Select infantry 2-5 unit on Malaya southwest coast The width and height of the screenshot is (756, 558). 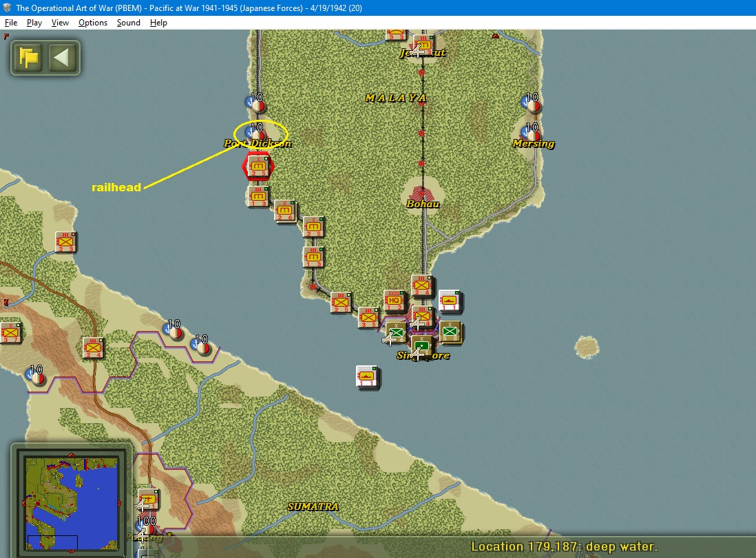(x=341, y=303)
